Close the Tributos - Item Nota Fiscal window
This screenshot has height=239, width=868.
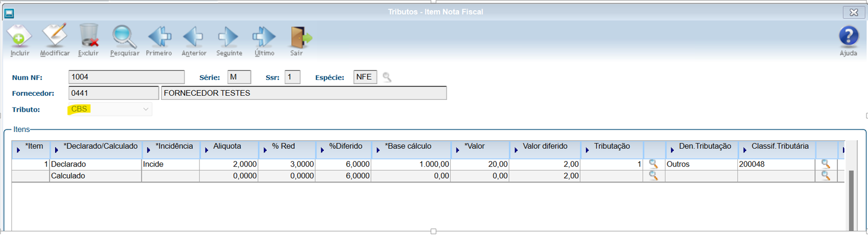tap(854, 12)
